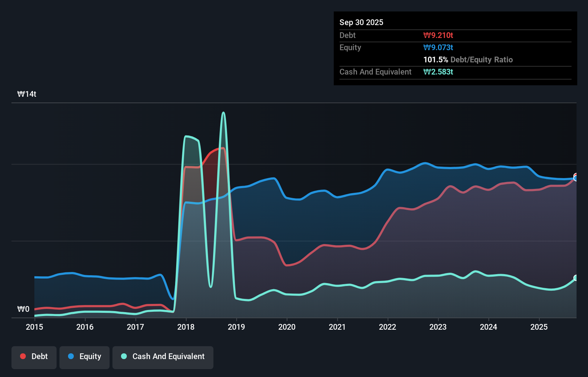Expand details for the Debt/Equity Ratio row
This screenshot has height=377, width=588.
468,59
